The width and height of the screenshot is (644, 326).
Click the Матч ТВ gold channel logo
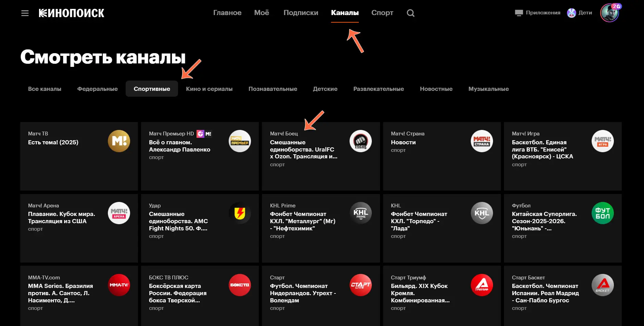(119, 141)
